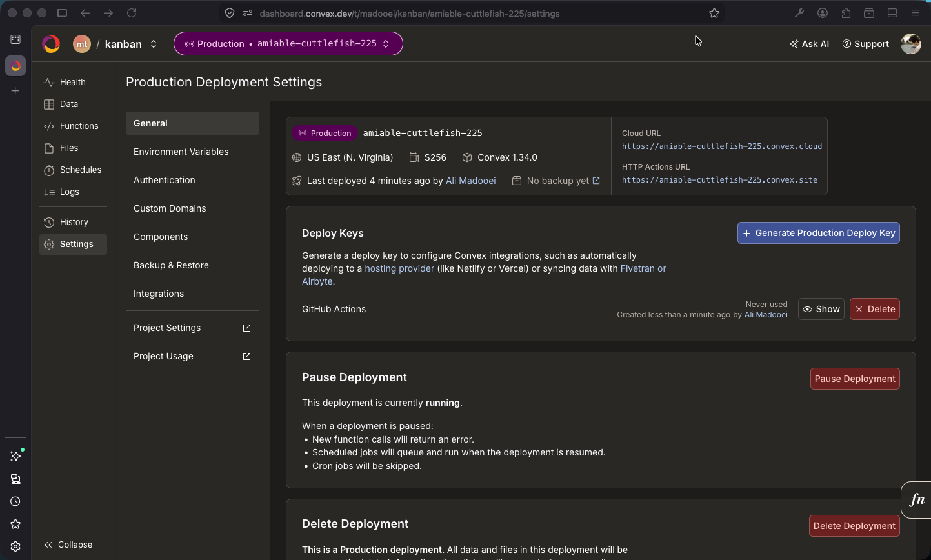Add new item with plus in left rail

(15, 91)
